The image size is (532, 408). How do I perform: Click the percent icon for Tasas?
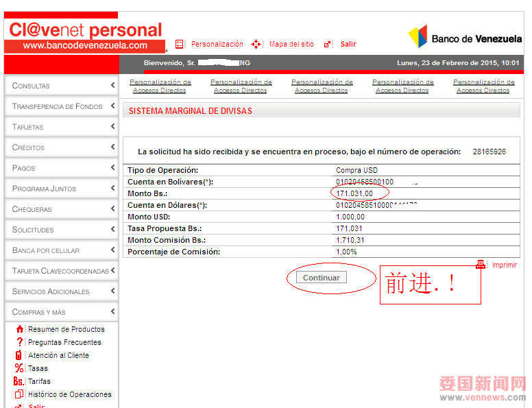(x=19, y=368)
